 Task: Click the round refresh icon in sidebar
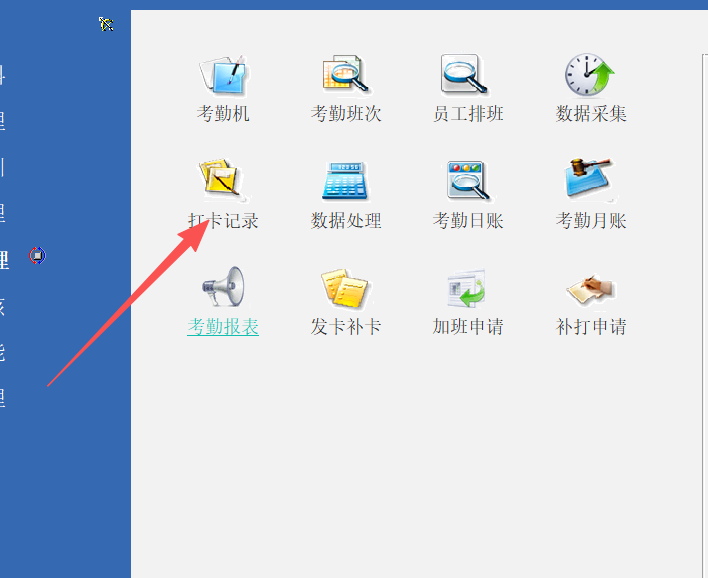tap(37, 256)
